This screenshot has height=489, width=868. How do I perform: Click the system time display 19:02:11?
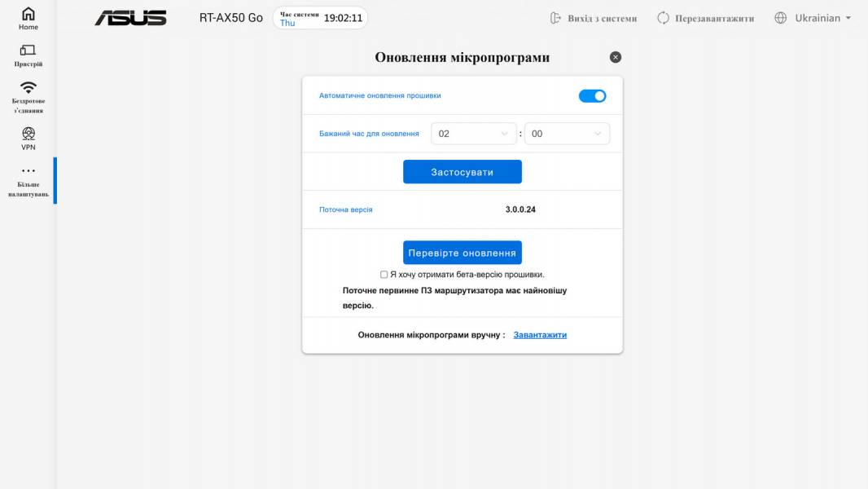click(x=344, y=18)
